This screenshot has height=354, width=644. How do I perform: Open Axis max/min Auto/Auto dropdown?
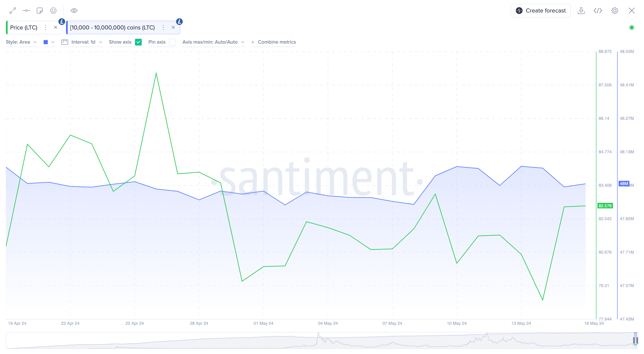click(213, 42)
